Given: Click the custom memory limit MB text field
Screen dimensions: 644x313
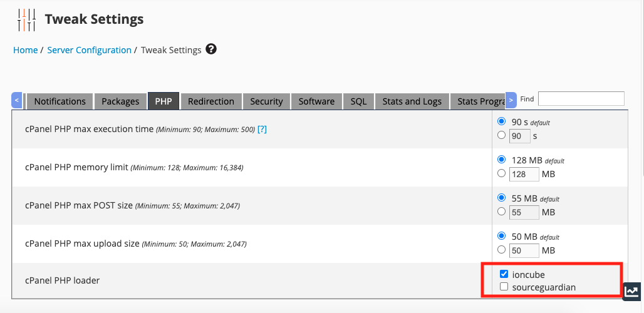Looking at the screenshot, I should tap(524, 174).
